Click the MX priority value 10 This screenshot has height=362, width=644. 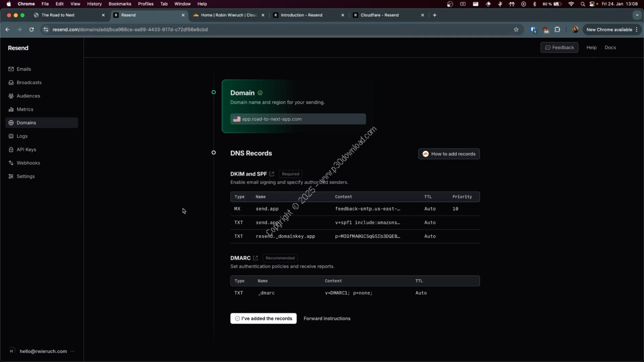pyautogui.click(x=455, y=209)
